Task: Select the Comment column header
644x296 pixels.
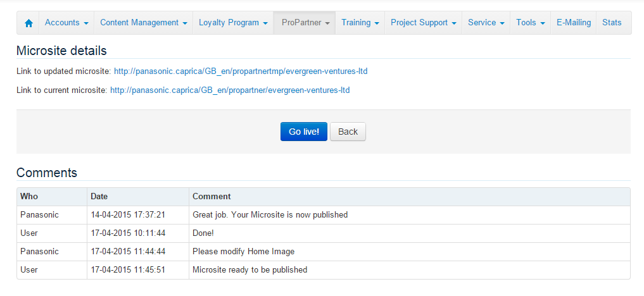Action: pos(410,196)
